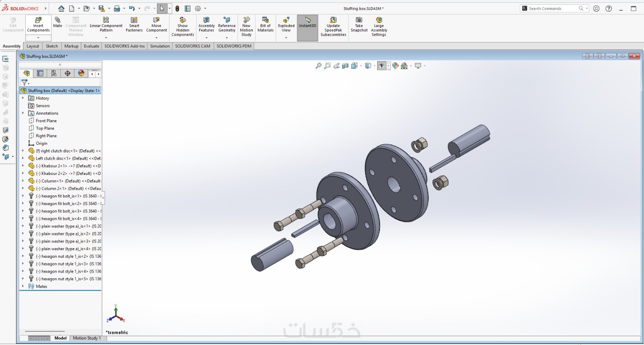Viewport: 644px width, 345px height.
Task: Click the Section View icon
Action: click(345, 66)
